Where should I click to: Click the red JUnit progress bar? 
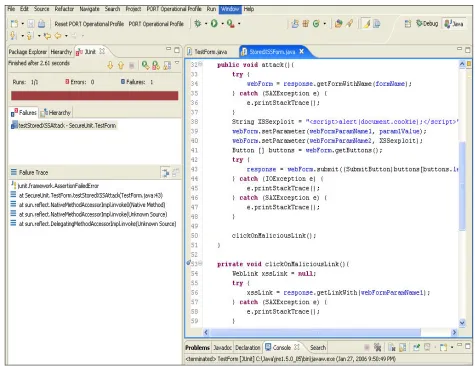[95, 96]
